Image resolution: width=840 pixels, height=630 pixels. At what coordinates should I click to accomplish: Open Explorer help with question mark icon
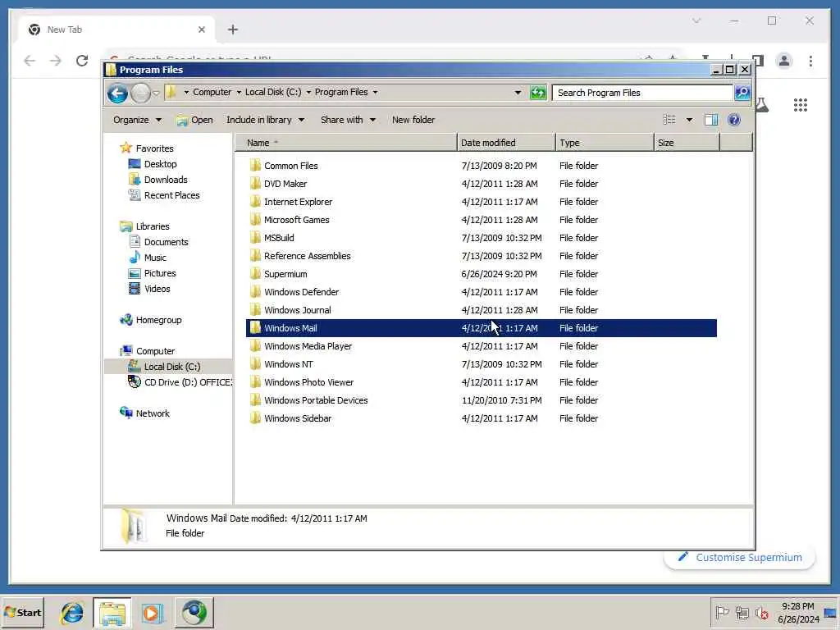(x=734, y=120)
